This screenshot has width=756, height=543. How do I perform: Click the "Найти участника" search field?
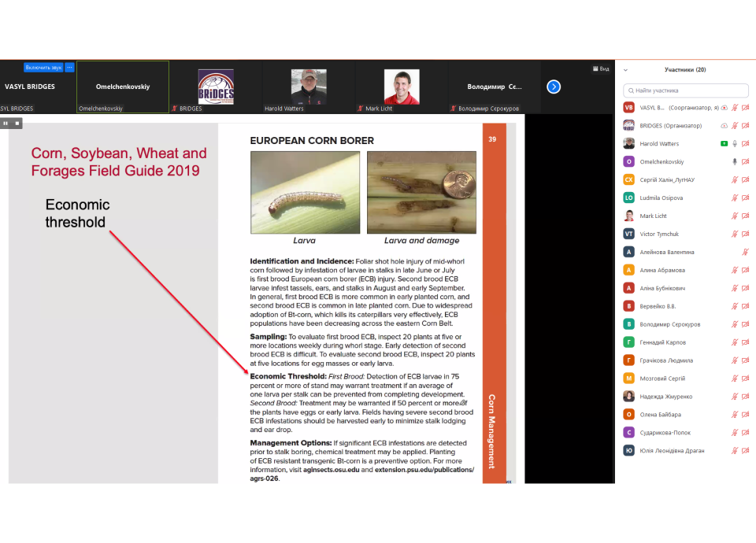point(685,90)
